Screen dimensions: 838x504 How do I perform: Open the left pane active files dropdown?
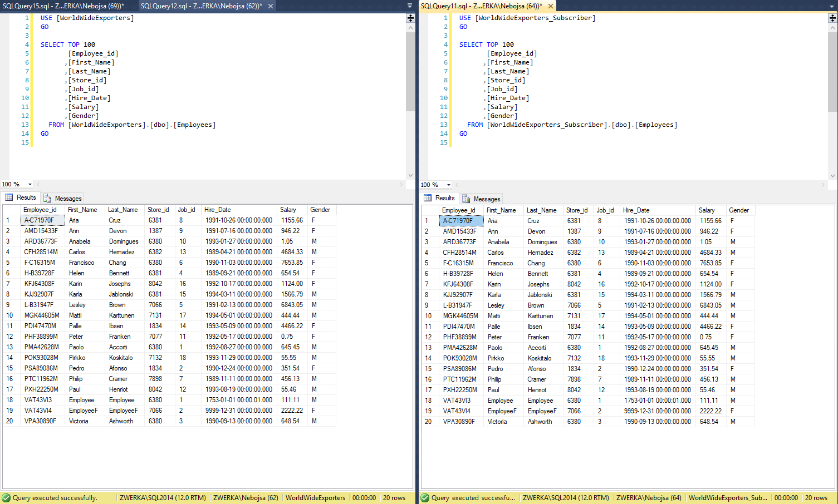point(410,6)
